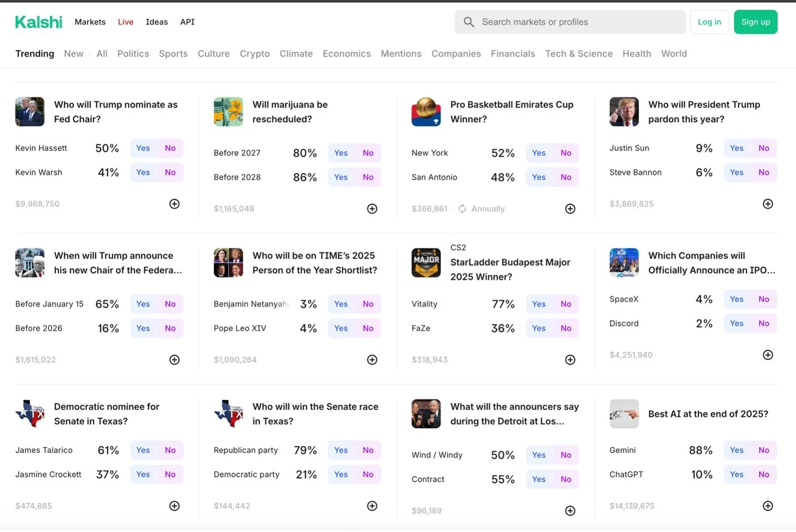Focus the search markets or profiles field
The height and width of the screenshot is (532, 796).
click(570, 22)
